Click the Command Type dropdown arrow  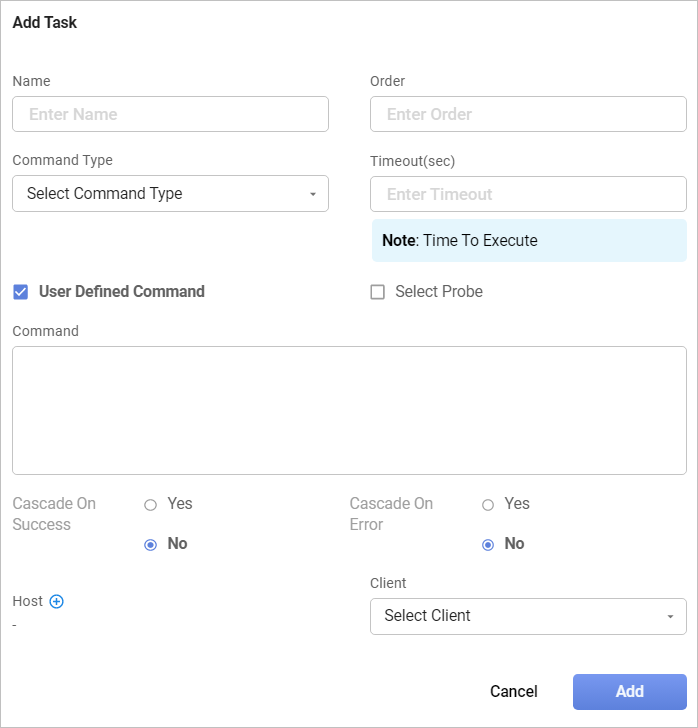coord(313,194)
